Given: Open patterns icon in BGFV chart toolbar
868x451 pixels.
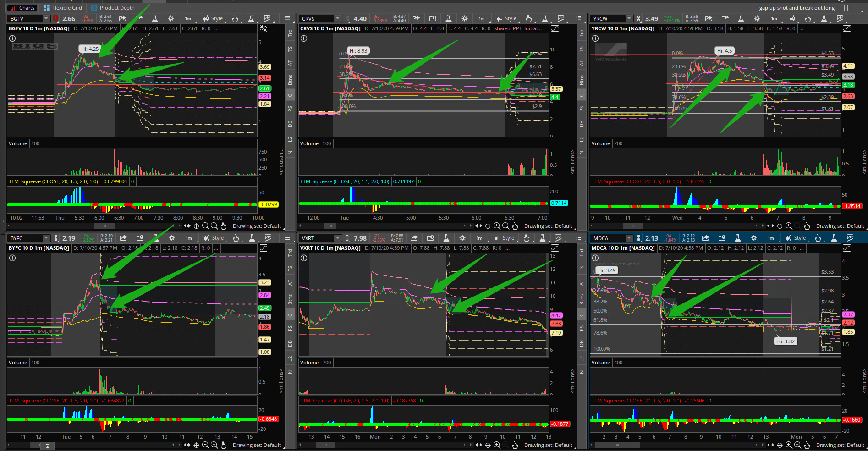Looking at the screenshot, I should click(267, 18).
